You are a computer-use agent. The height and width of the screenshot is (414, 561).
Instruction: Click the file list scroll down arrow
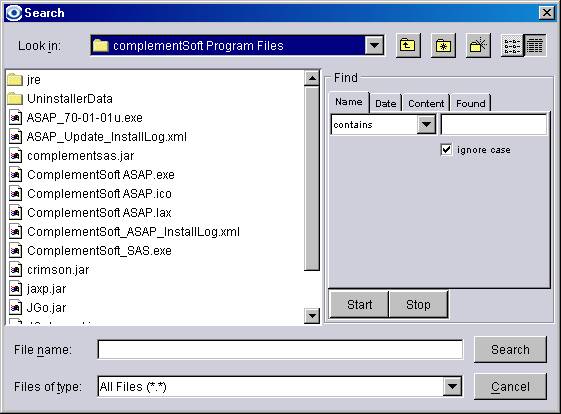(312, 316)
